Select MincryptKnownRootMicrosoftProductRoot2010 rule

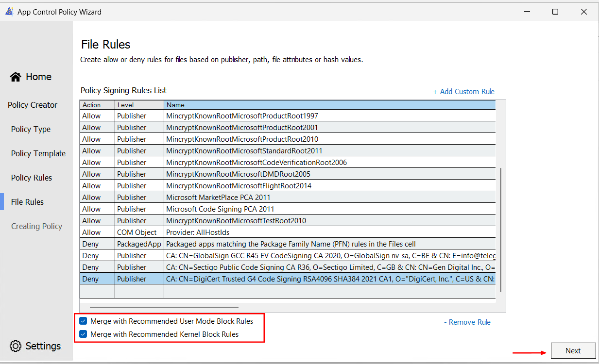(x=288, y=139)
